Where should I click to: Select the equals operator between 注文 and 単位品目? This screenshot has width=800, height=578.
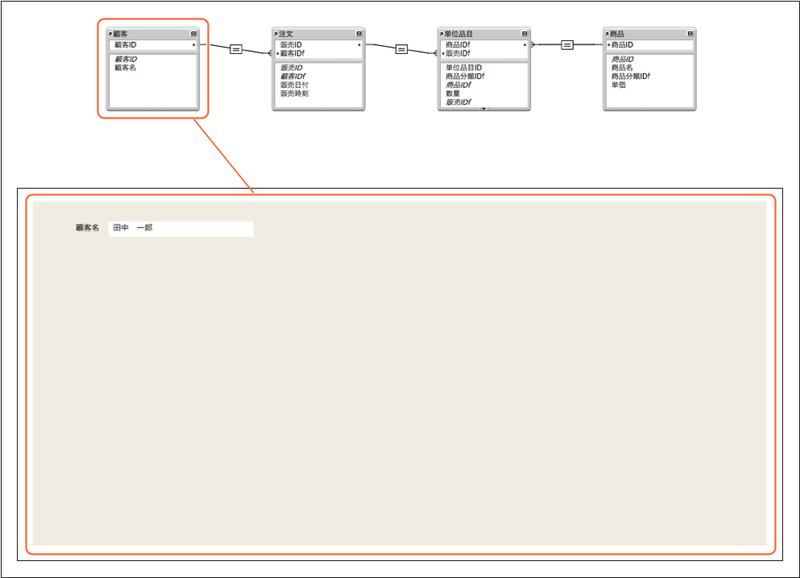point(402,49)
